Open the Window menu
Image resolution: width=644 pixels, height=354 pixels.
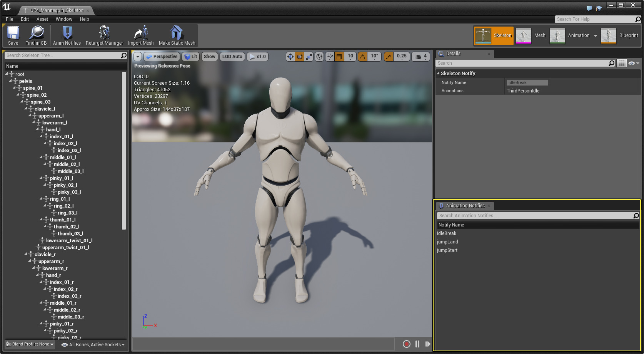pyautogui.click(x=63, y=19)
